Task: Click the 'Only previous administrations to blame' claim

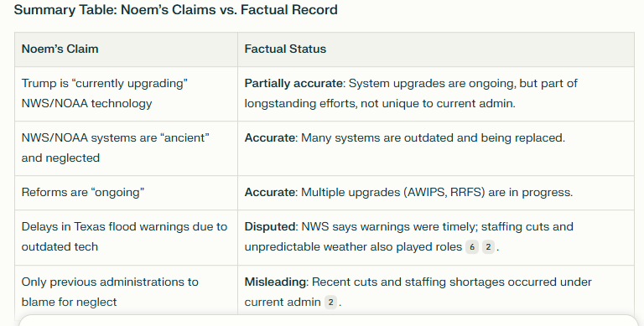Action: tap(110, 292)
